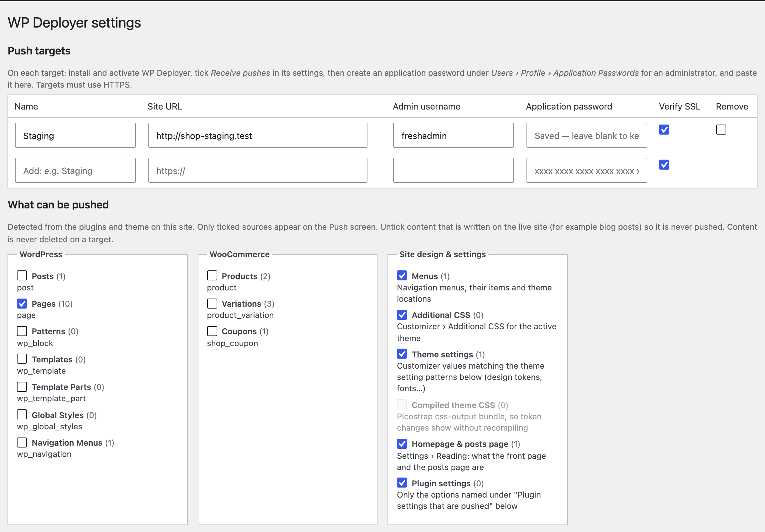Check the Coupons checkbox
This screenshot has width=765, height=532.
tap(212, 331)
